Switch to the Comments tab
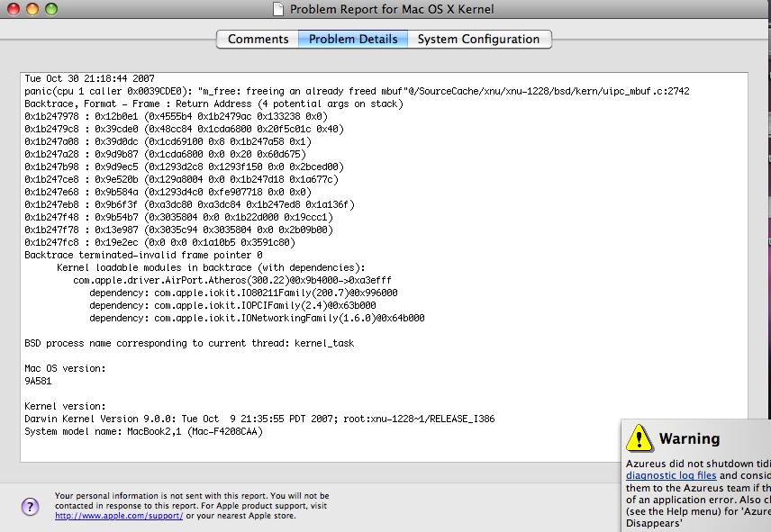 tap(258, 39)
